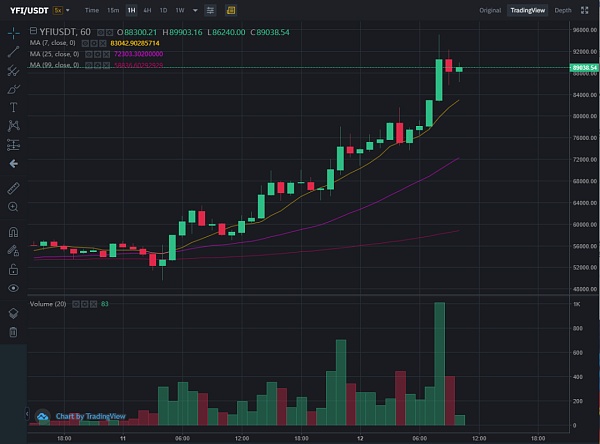Open the indicator settings icon in top toolbar

(210, 10)
